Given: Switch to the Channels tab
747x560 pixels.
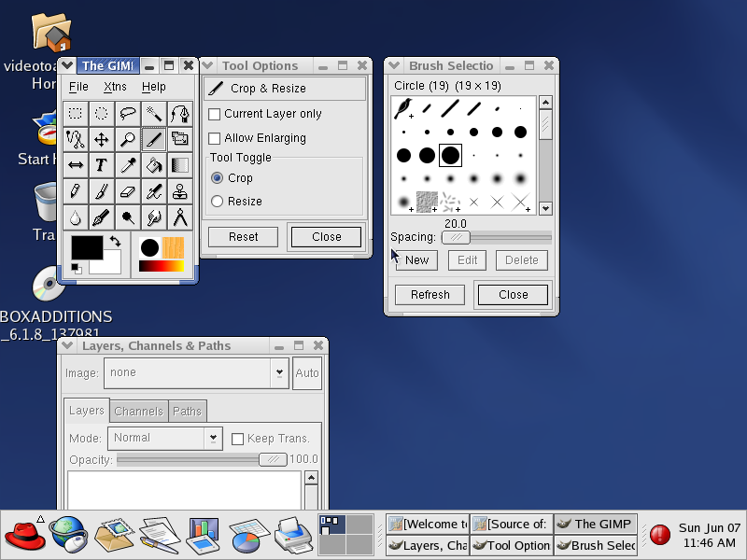Looking at the screenshot, I should [139, 412].
